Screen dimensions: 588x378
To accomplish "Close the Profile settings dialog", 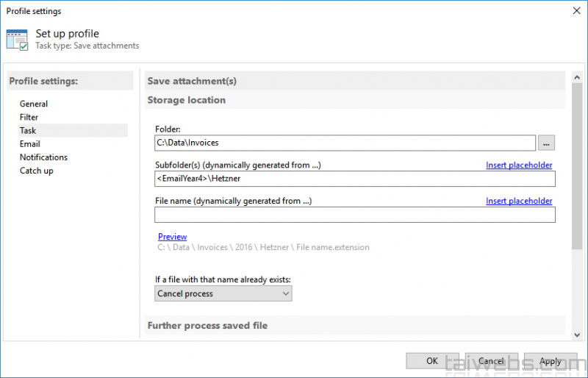I will (574, 11).
